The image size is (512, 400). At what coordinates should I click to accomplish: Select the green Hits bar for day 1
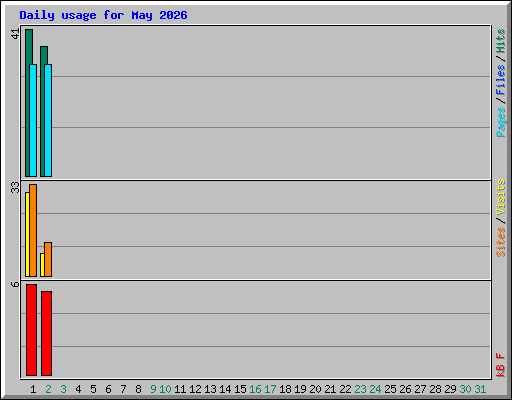28,103
